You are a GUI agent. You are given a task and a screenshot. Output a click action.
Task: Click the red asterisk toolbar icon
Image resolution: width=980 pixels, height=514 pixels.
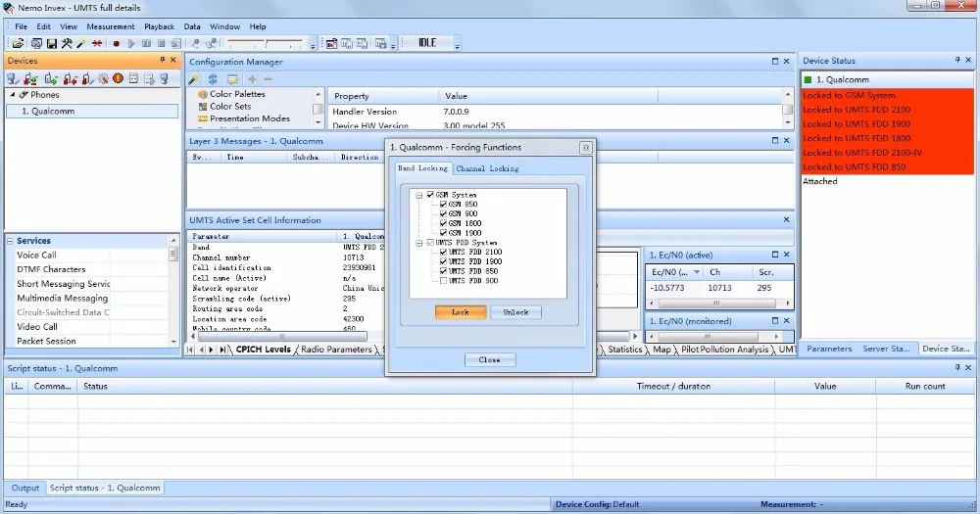(97, 44)
